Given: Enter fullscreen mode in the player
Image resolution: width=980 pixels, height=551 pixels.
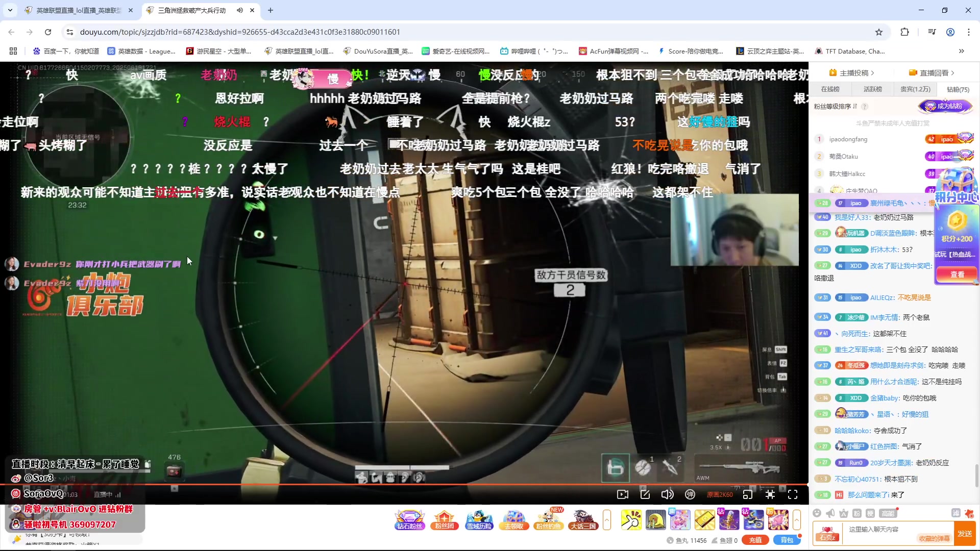Looking at the screenshot, I should click(793, 494).
